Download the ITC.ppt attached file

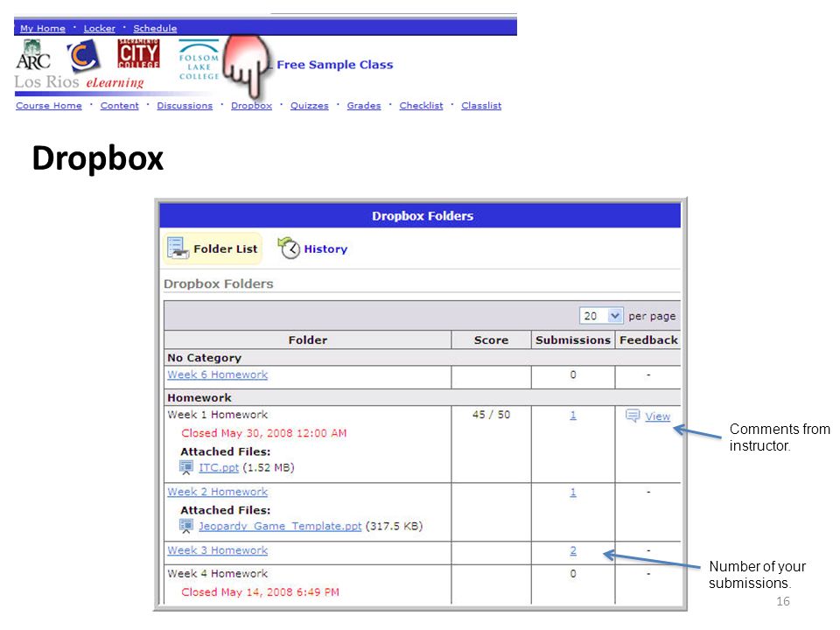tap(219, 467)
